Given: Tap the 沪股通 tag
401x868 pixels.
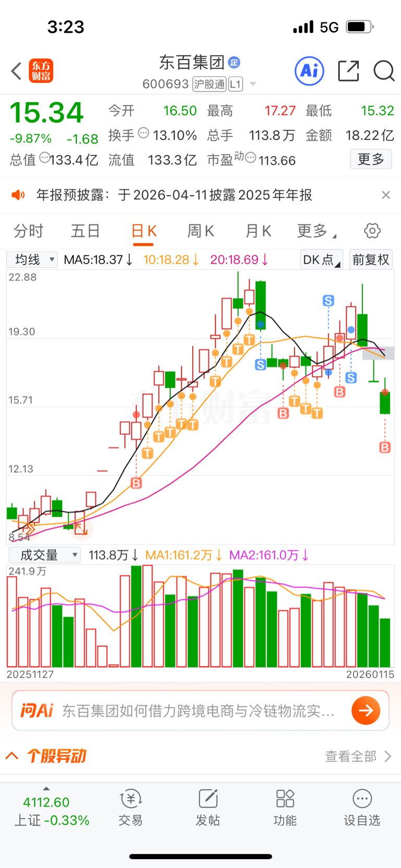Looking at the screenshot, I should click(209, 84).
